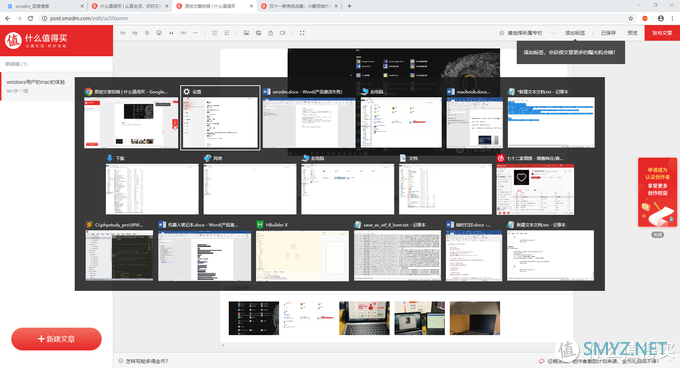Switch to Sublime Text phpstudy_pro window
The width and height of the screenshot is (680, 368).
click(119, 251)
